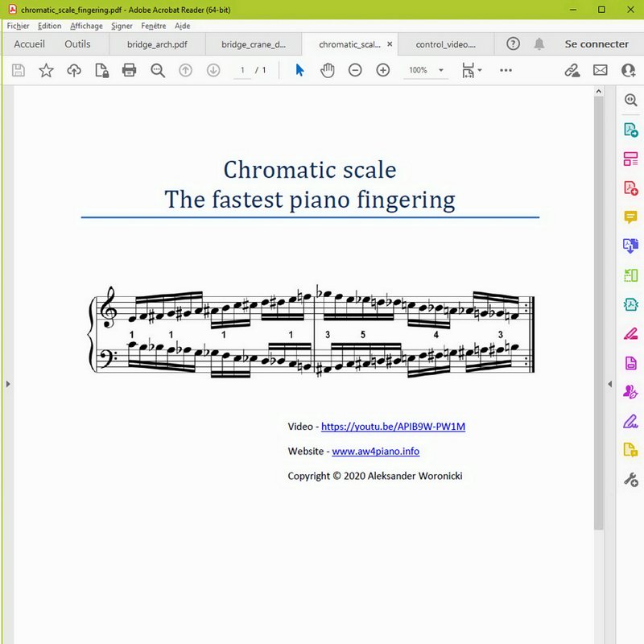
Task: Click the page number input field
Action: tap(242, 71)
